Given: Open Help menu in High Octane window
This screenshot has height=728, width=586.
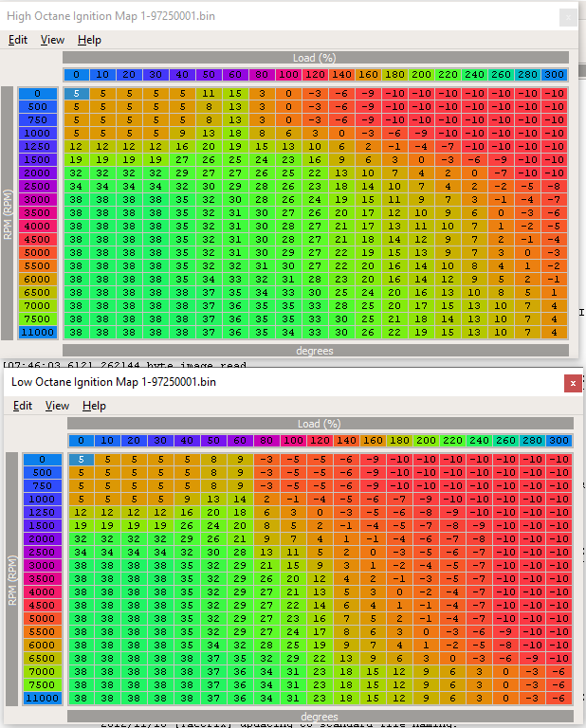Looking at the screenshot, I should pos(89,40).
